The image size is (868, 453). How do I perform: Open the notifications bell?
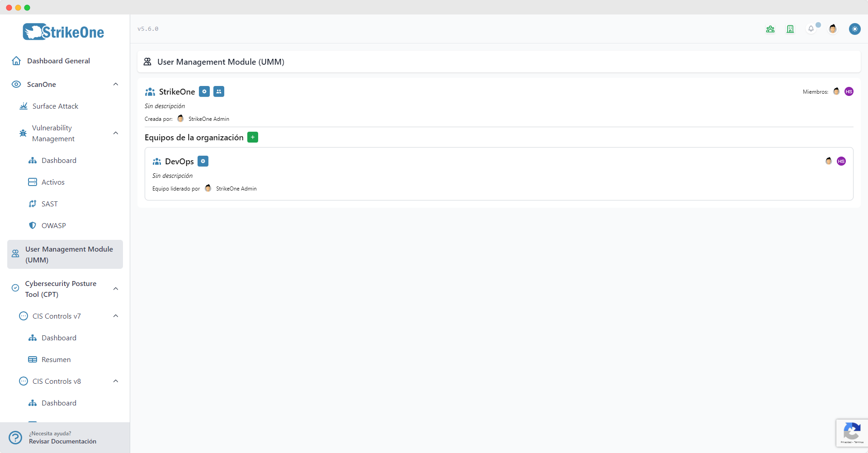(811, 29)
